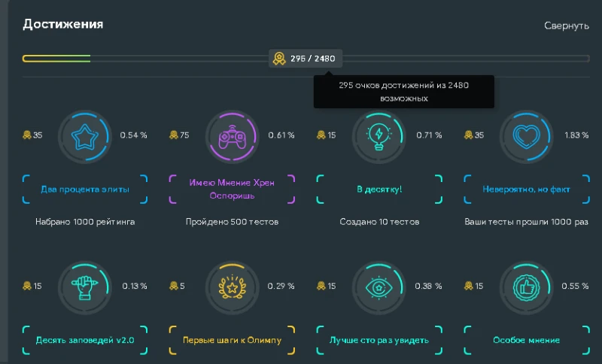Click the star achievement badge icon
602x364 pixels.
[x=85, y=137]
